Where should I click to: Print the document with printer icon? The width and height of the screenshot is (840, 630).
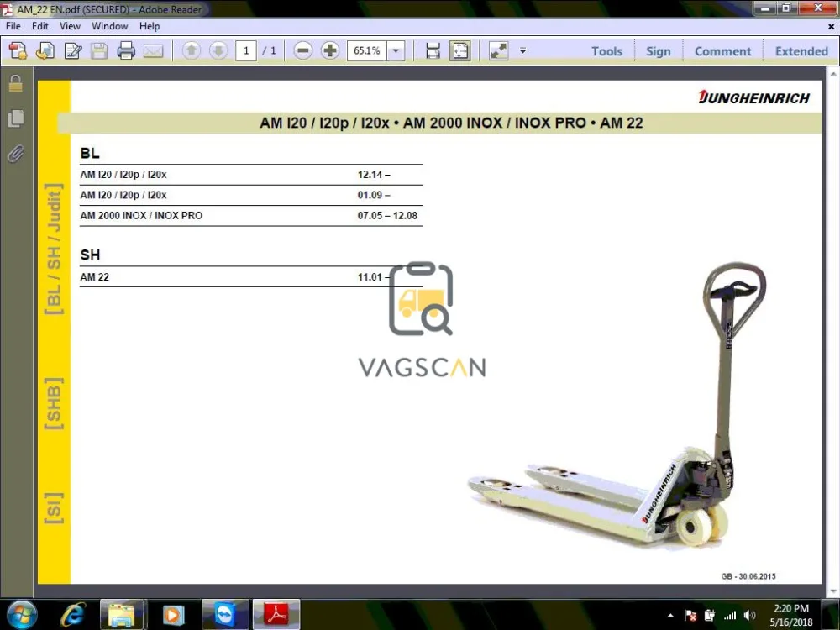(x=126, y=51)
